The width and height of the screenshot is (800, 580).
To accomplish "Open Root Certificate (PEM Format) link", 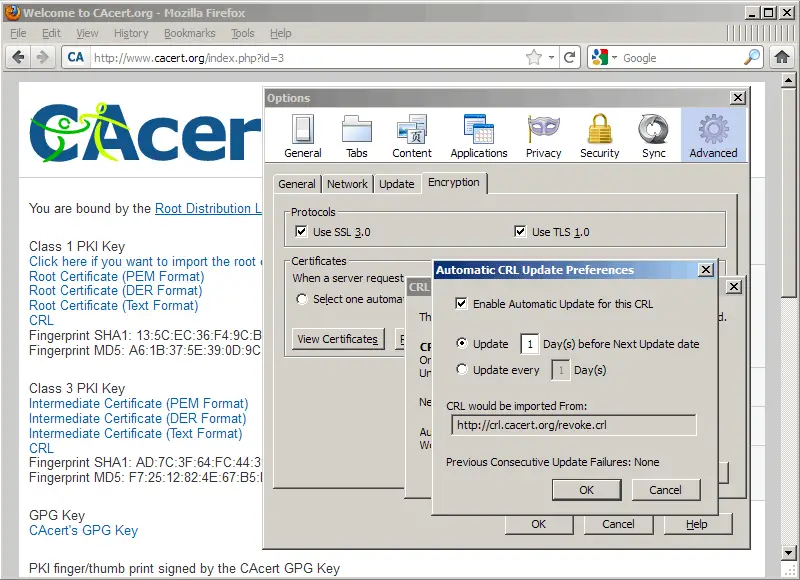I will (x=117, y=276).
